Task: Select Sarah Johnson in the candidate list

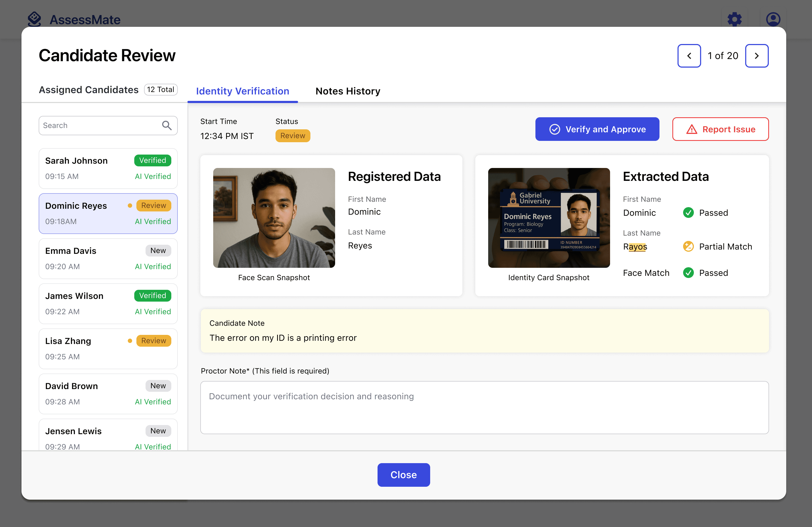Action: coord(108,169)
